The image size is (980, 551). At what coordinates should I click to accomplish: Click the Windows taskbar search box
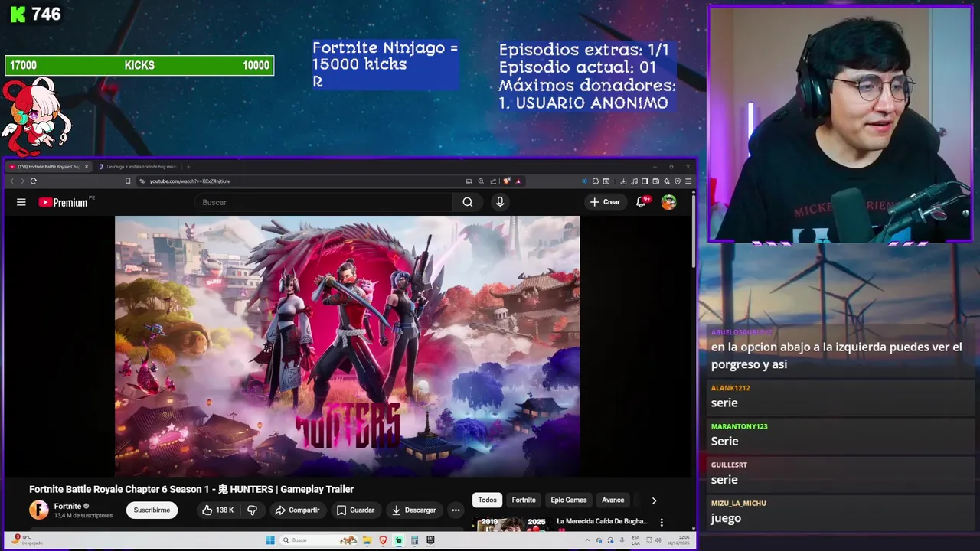coord(320,540)
